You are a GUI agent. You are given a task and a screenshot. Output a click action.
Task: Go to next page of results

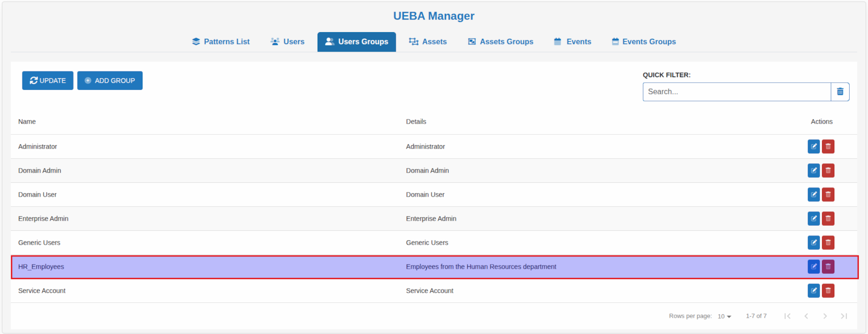click(x=825, y=316)
